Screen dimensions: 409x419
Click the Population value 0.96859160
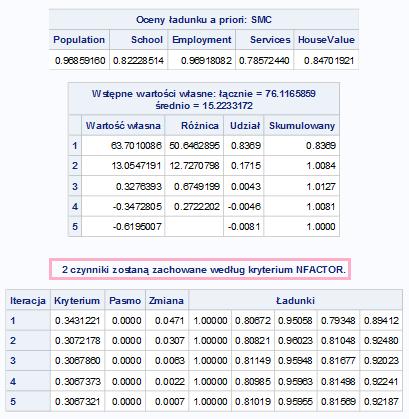tap(80, 61)
